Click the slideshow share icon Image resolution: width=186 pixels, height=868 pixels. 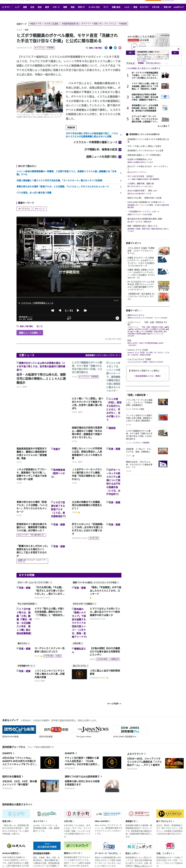(117, 318)
